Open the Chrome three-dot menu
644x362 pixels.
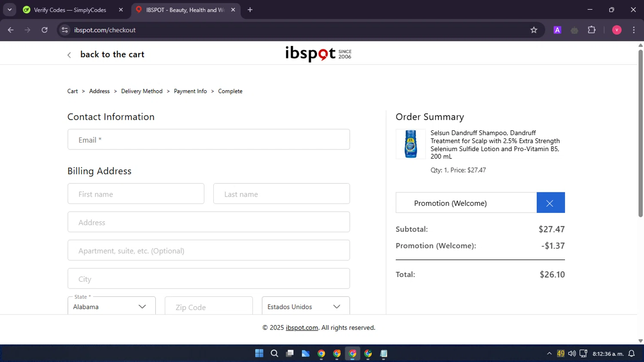click(x=634, y=30)
